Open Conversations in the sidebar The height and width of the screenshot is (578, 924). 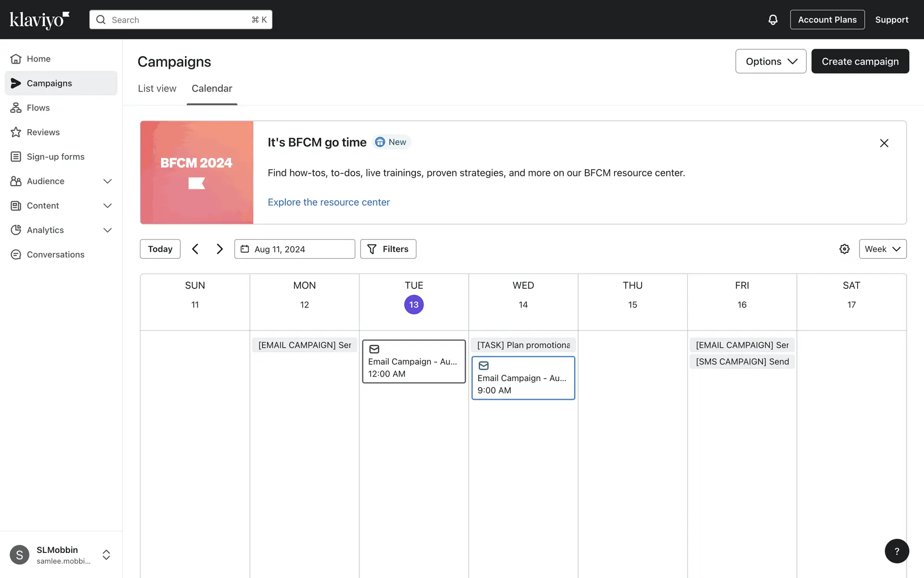55,255
